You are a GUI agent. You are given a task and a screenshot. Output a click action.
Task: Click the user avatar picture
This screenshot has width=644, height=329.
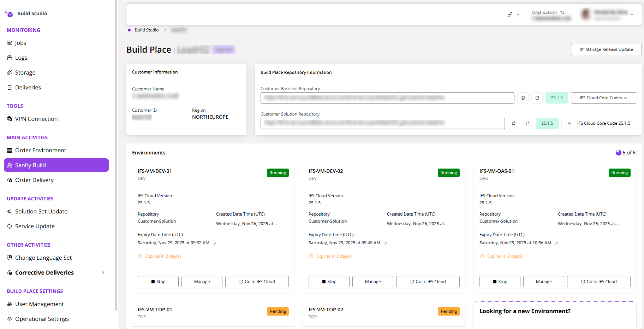(586, 14)
